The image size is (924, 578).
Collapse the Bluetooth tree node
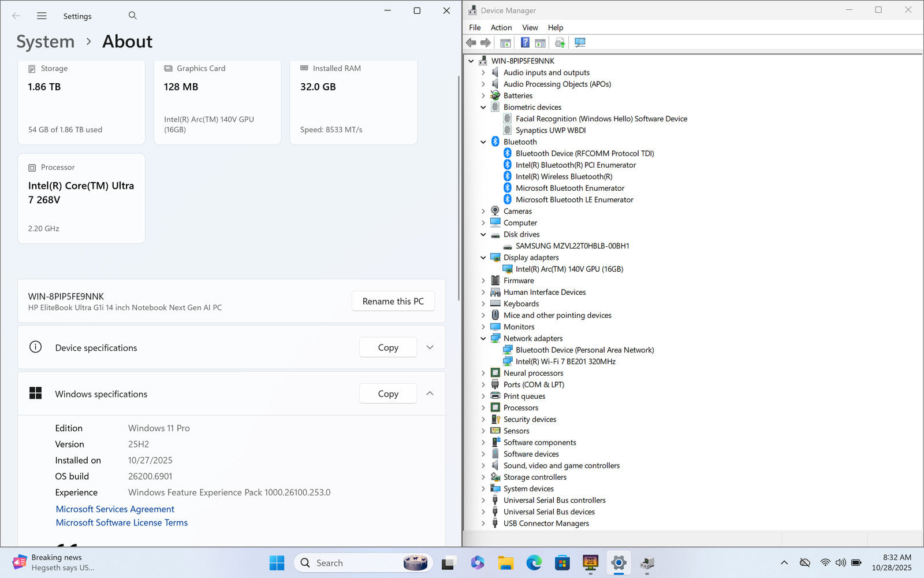click(483, 142)
